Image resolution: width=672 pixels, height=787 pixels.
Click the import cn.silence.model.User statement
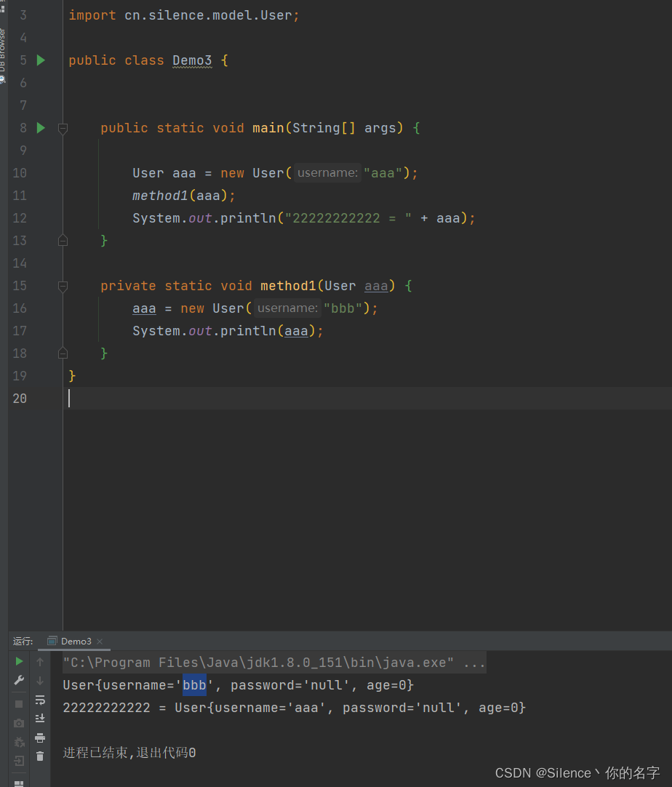point(184,15)
